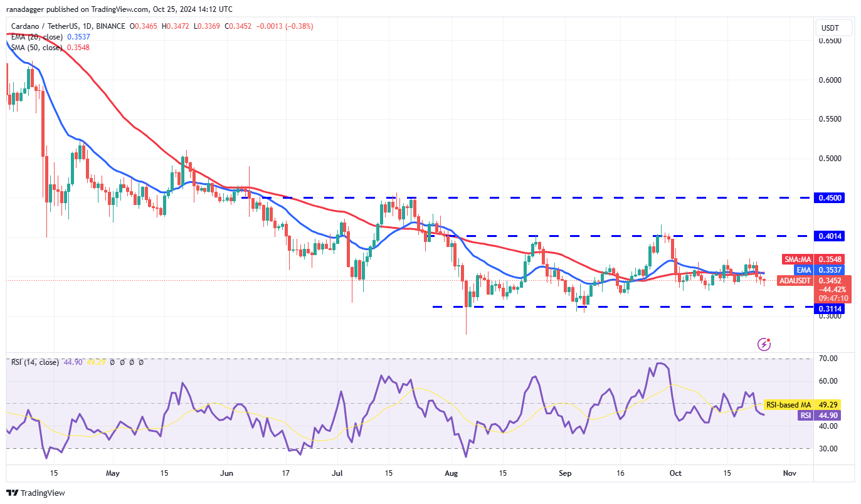This screenshot has width=861, height=504.
Task: Click the Nov date on time axis
Action: coord(790,473)
